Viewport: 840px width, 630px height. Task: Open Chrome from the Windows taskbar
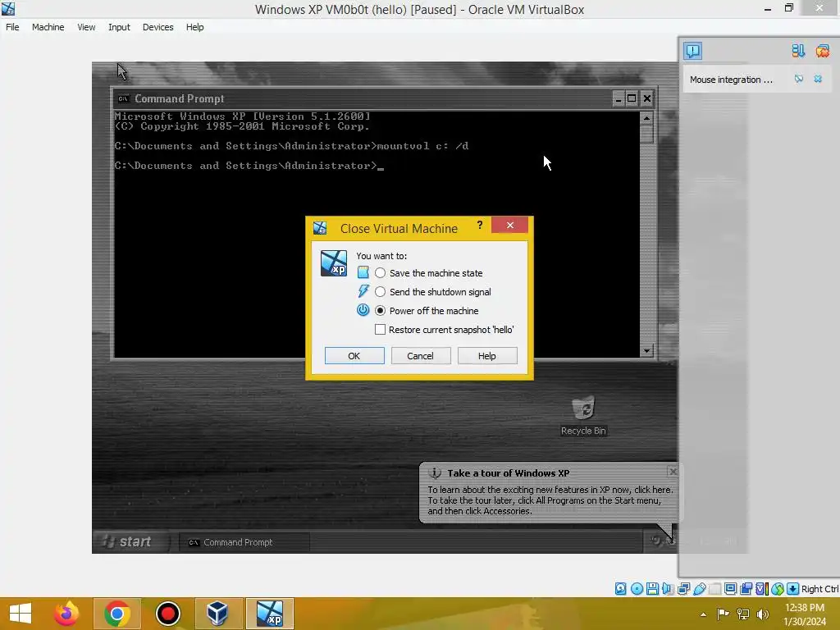click(117, 614)
